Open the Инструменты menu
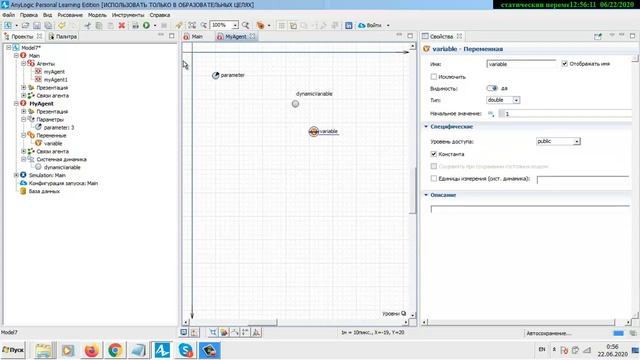 (128, 15)
